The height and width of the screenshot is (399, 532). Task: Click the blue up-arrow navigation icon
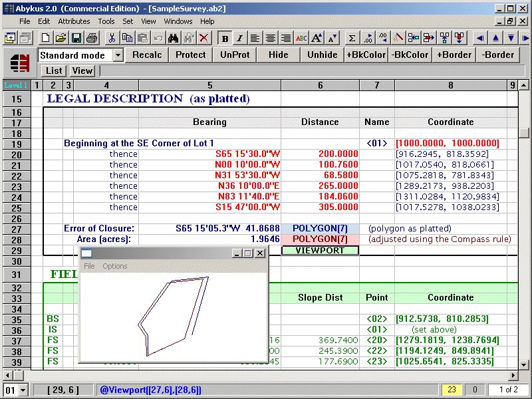coord(495,38)
